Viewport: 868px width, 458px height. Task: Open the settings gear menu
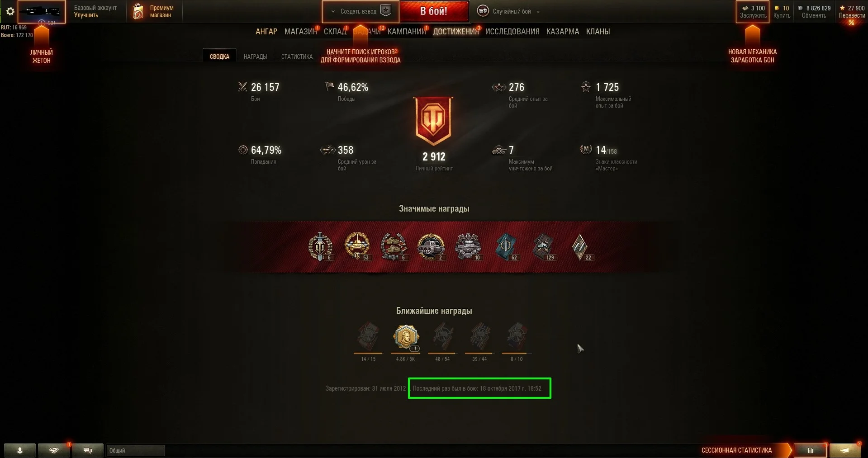tap(10, 12)
